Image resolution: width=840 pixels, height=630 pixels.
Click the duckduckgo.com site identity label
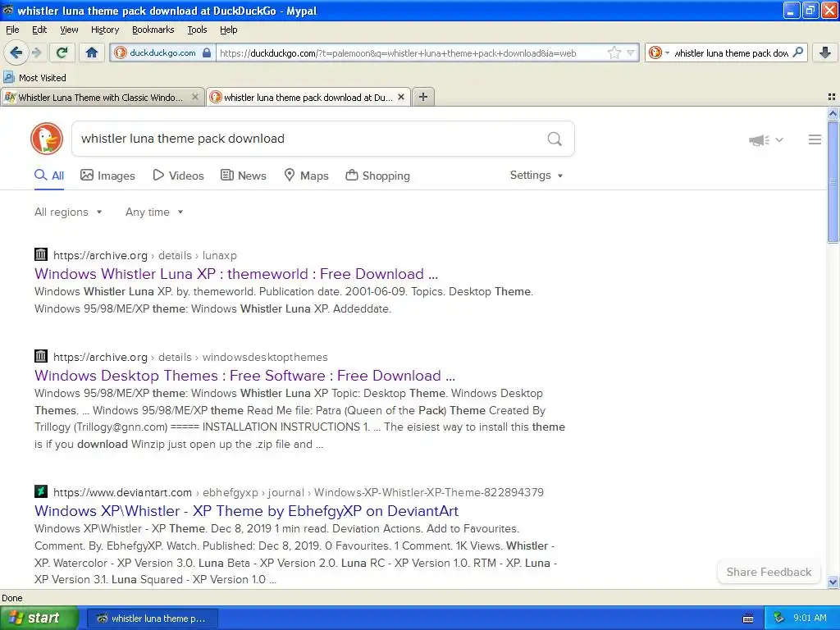(162, 52)
